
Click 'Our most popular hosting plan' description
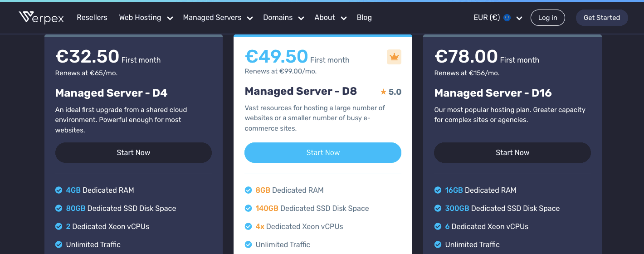(510, 115)
